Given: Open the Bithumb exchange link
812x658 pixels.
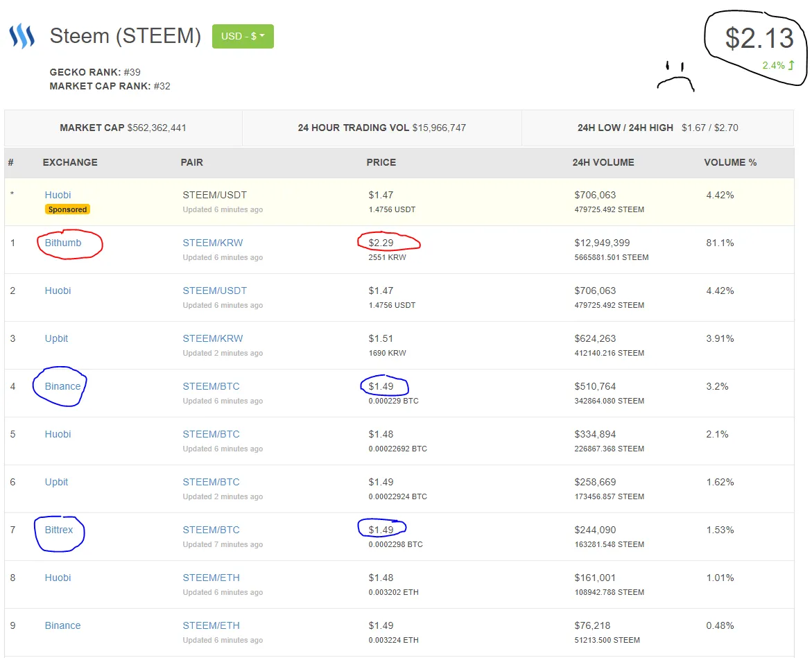Looking at the screenshot, I should (62, 243).
